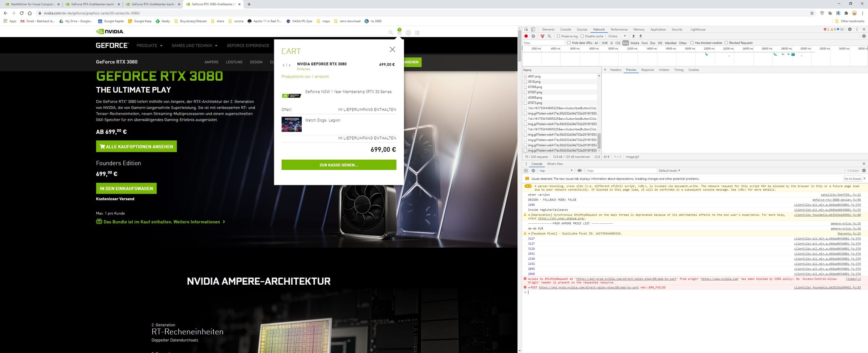Select 4001.png in the network request list
The height and width of the screenshot is (353, 868).
[560, 76]
